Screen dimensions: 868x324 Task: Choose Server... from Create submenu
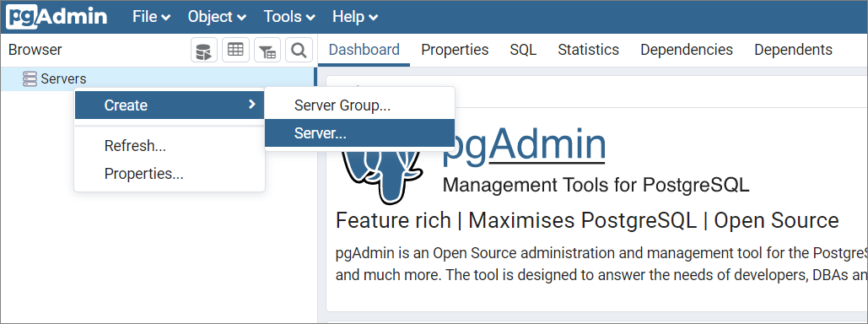click(360, 133)
